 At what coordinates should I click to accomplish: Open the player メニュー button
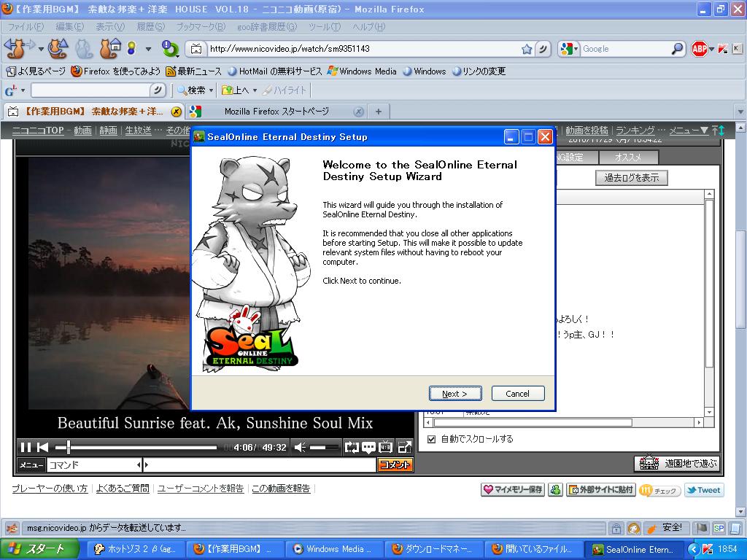click(x=31, y=464)
